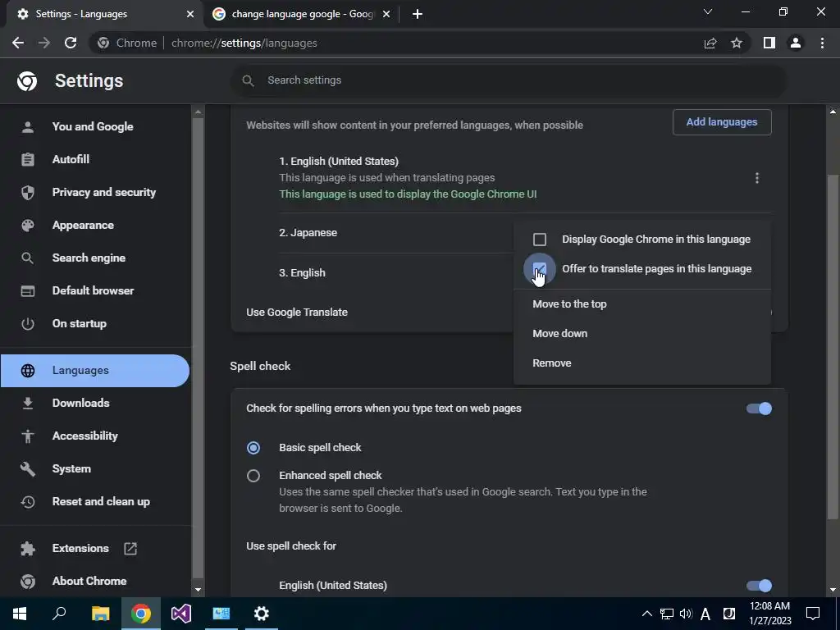Open Windows Settings gear on taskbar
The width and height of the screenshot is (840, 630).
(x=262, y=614)
